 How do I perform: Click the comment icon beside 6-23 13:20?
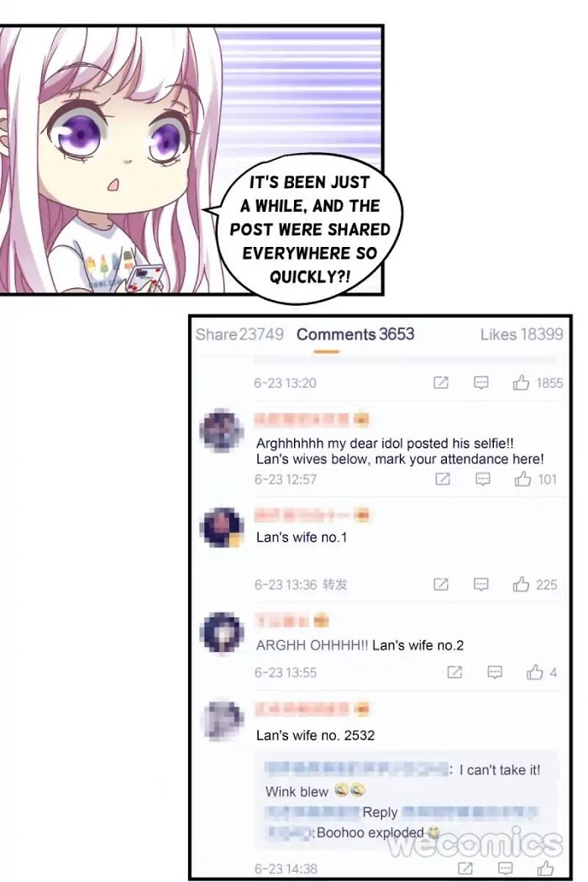tap(480, 383)
